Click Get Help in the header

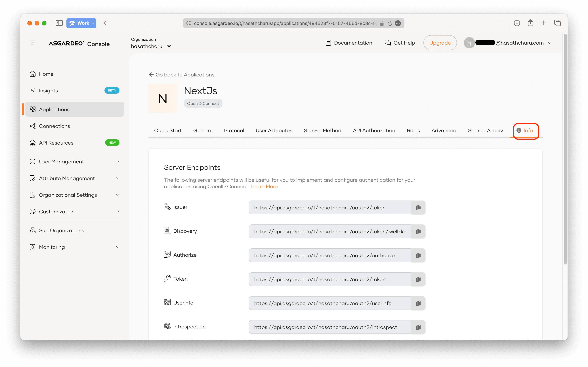point(400,43)
